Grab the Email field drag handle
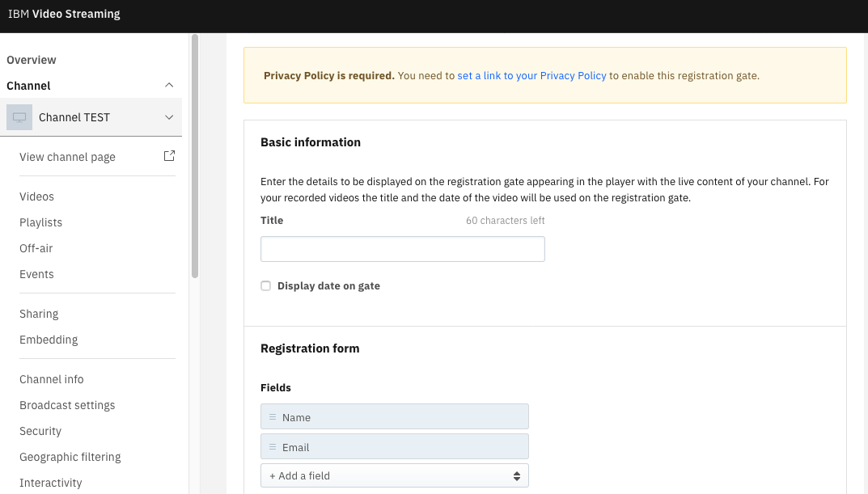868x494 pixels. coord(273,447)
